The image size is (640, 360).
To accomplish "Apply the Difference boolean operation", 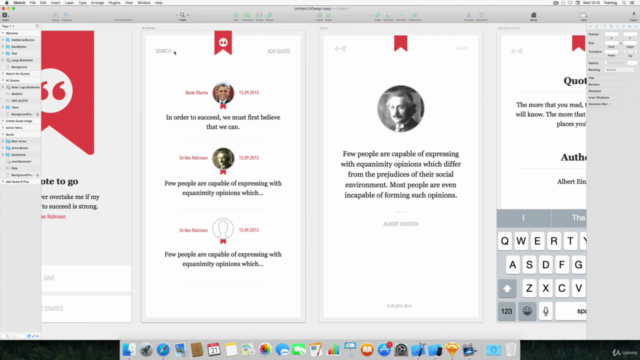I will click(x=415, y=16).
